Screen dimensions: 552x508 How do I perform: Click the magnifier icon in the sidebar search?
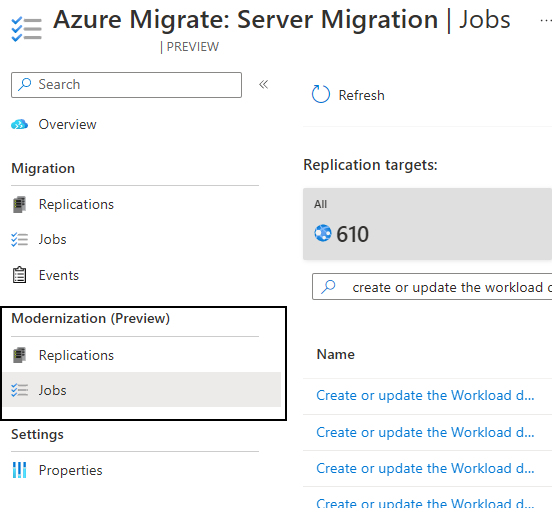(x=25, y=84)
